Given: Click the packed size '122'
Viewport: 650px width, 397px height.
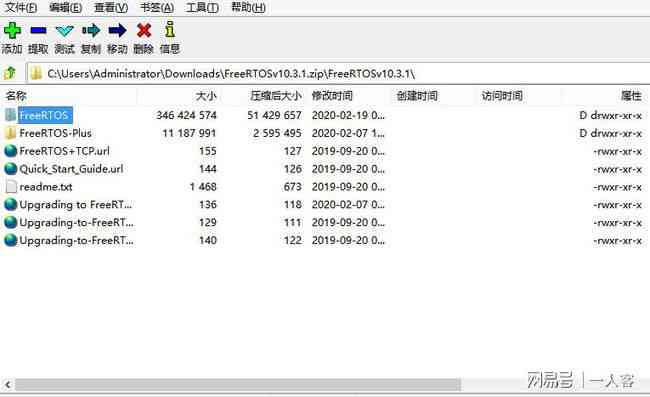Looking at the screenshot, I should tap(293, 240).
